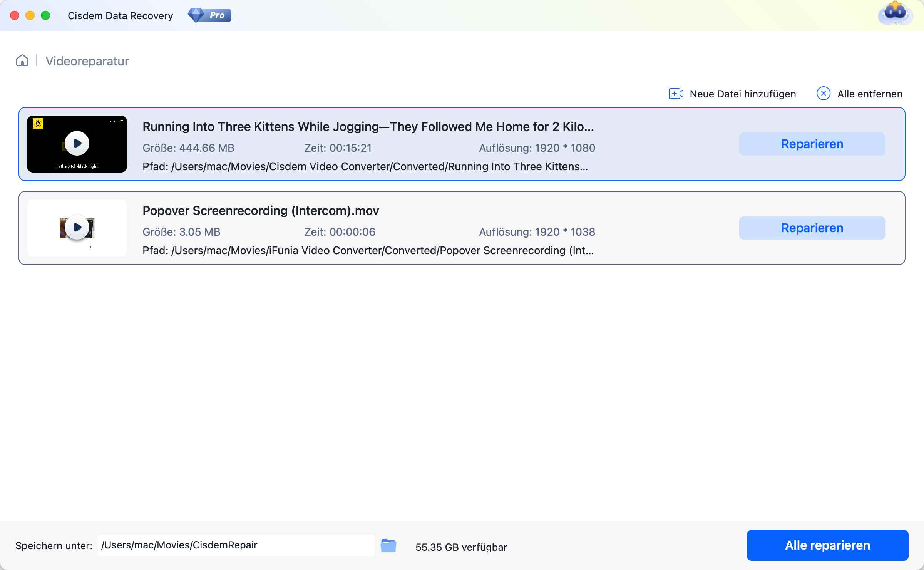Play the Running Into Three Kittens video
Viewport: 924px width, 570px height.
(77, 143)
